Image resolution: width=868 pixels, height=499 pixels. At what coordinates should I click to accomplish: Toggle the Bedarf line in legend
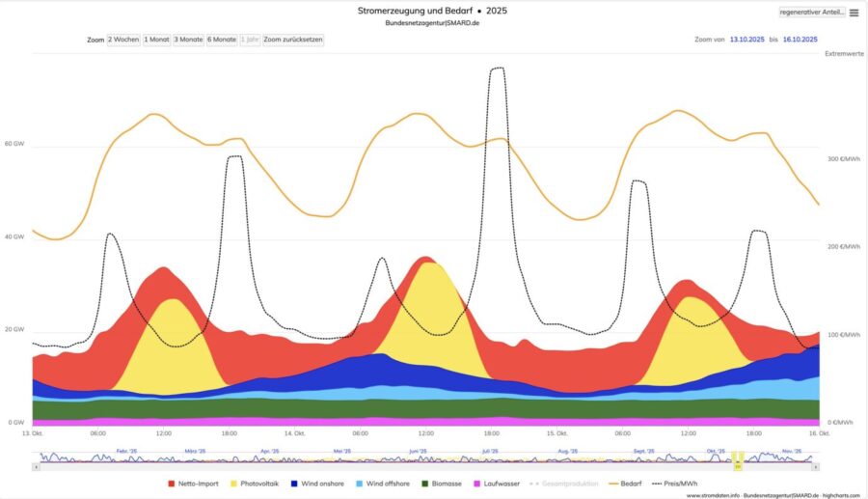click(625, 484)
